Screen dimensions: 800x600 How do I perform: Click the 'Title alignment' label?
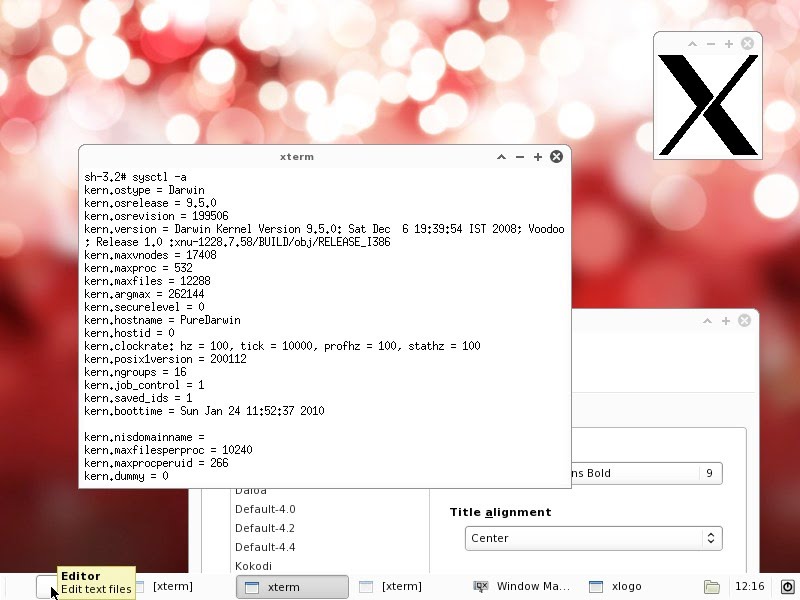[x=501, y=512]
